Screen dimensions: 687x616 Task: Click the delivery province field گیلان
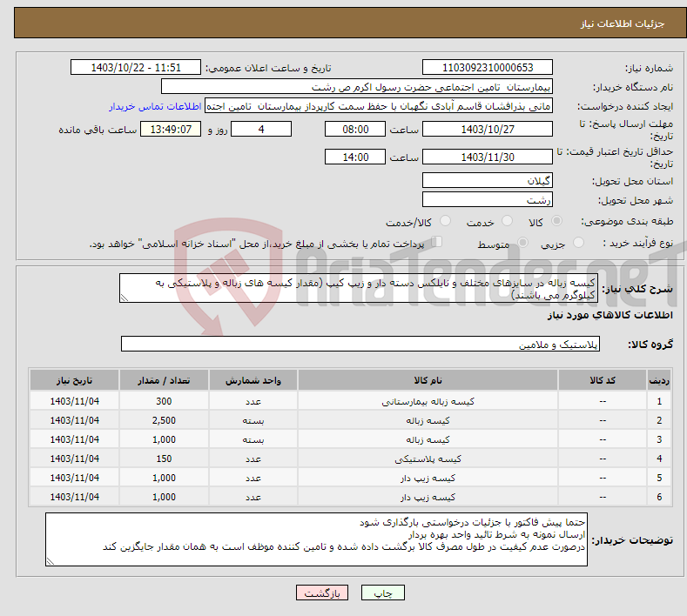pos(488,180)
